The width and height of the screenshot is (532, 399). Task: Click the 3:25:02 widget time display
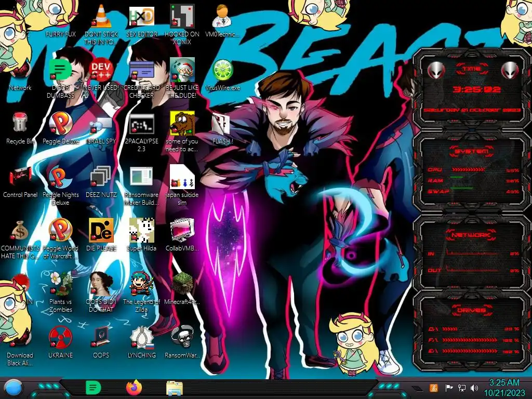point(476,89)
